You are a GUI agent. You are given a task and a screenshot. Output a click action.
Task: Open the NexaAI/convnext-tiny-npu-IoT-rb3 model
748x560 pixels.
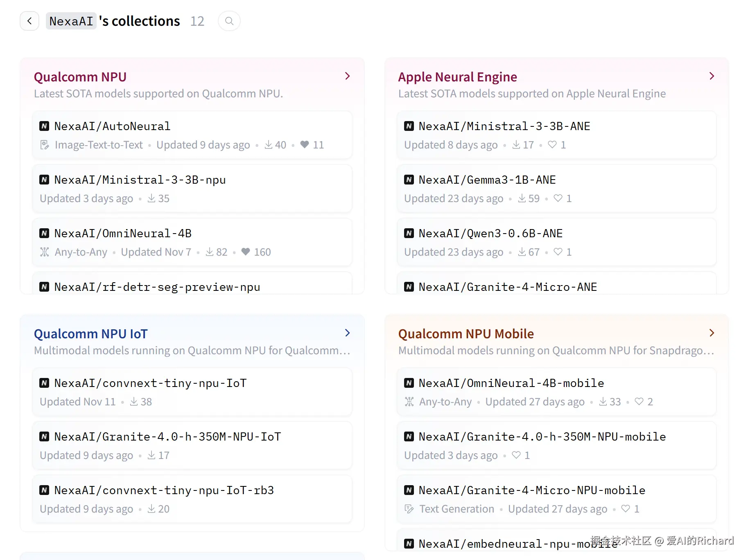[x=164, y=490]
